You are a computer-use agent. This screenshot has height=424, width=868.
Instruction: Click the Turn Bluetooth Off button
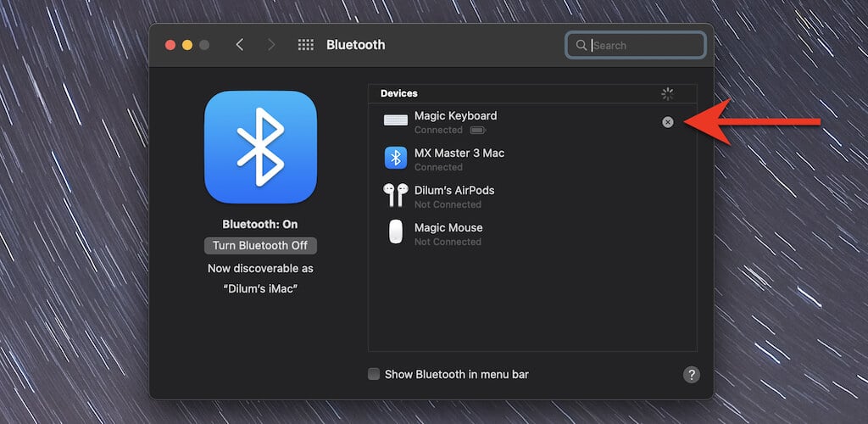(260, 246)
